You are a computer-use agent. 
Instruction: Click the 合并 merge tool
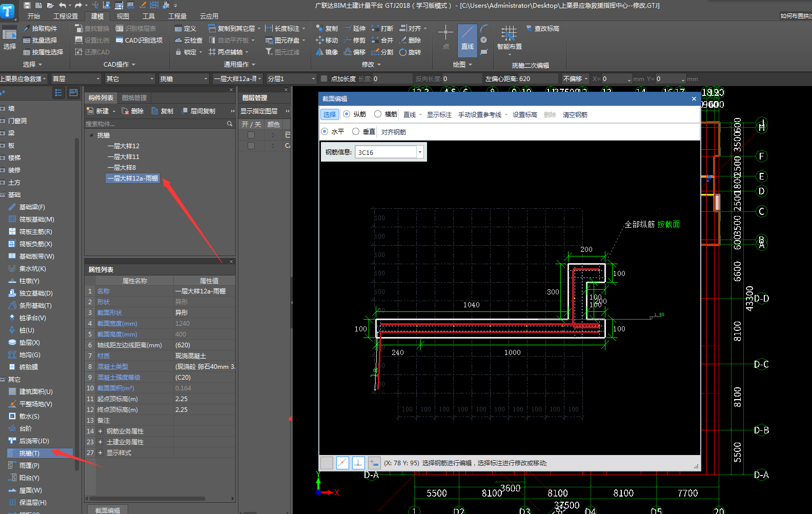382,41
